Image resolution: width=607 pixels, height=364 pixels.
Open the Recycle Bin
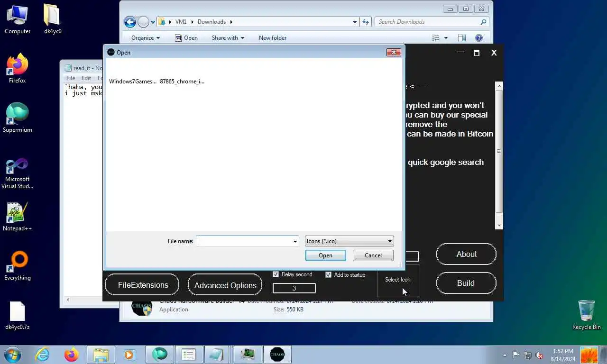(x=586, y=315)
